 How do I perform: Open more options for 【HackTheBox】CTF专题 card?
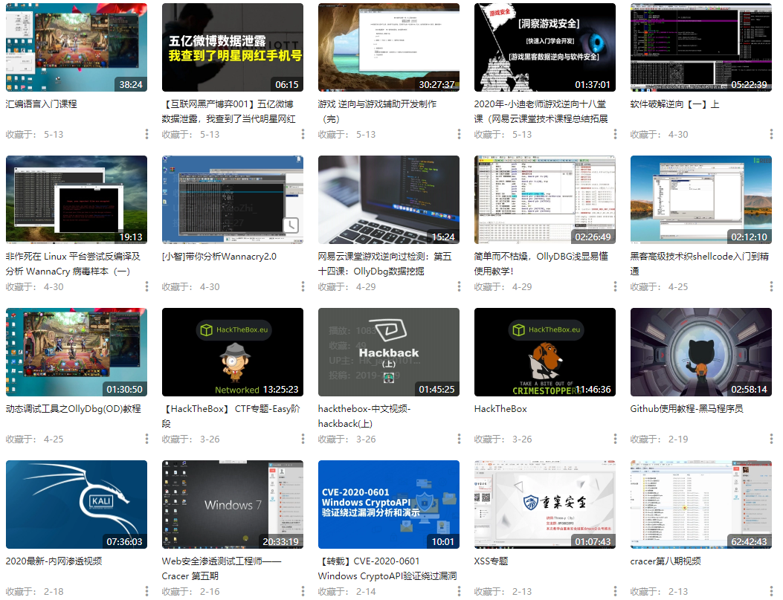coord(303,439)
